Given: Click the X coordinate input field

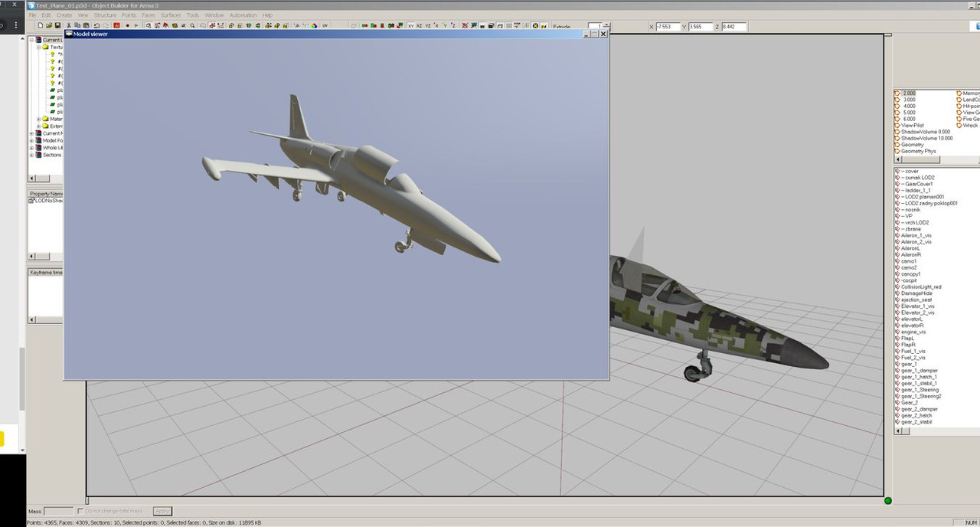Looking at the screenshot, I should (668, 27).
